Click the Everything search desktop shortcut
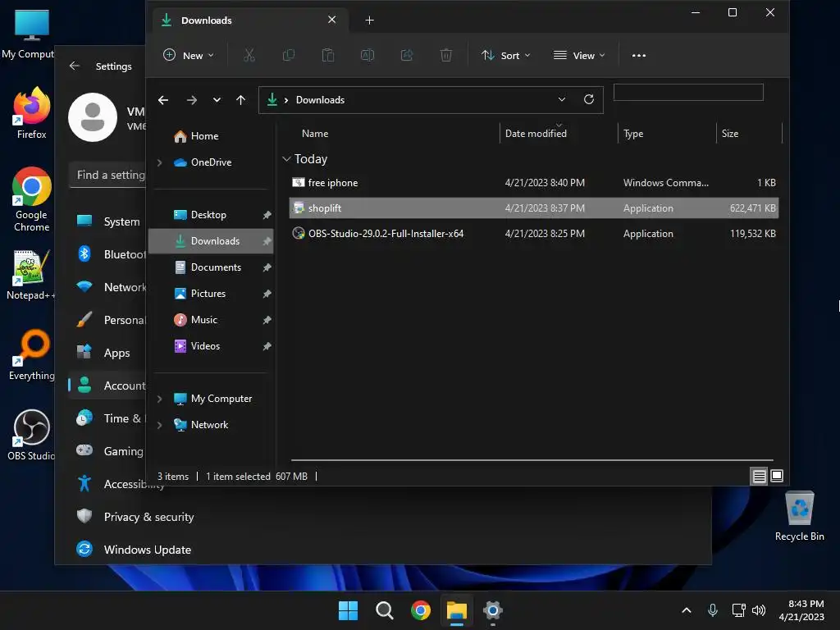The width and height of the screenshot is (840, 630). tap(32, 354)
